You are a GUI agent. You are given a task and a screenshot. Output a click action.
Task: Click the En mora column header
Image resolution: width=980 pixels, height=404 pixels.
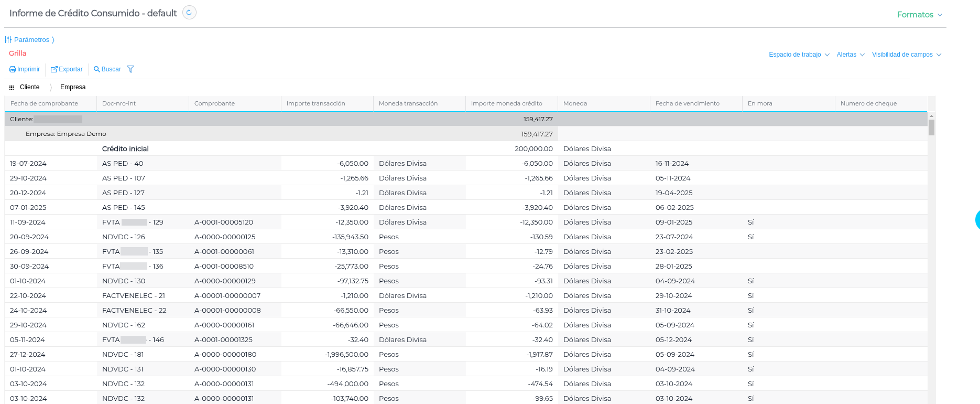pos(760,103)
